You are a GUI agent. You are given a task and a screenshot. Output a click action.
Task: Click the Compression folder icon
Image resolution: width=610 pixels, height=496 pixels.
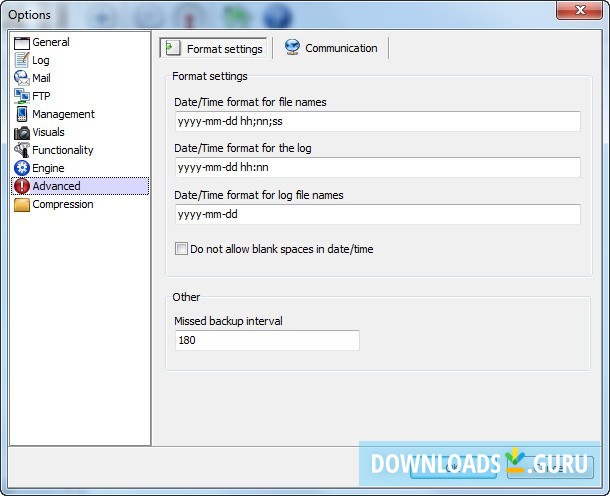[x=22, y=205]
